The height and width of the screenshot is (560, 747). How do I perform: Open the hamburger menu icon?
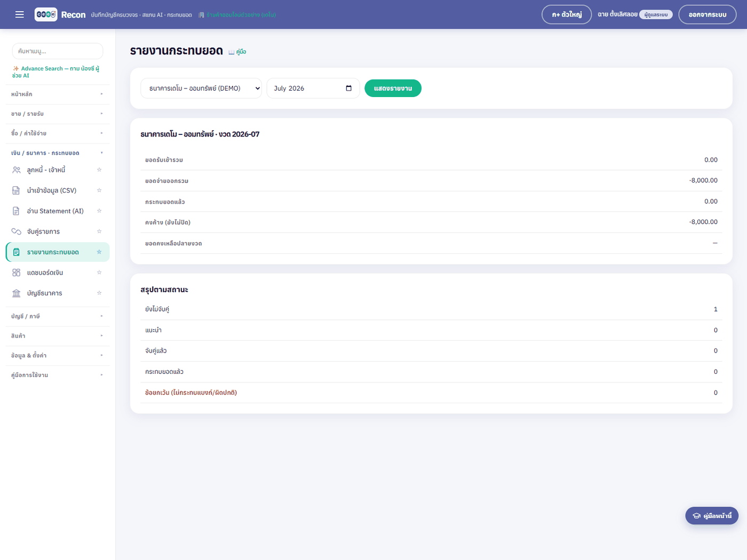pos(20,14)
